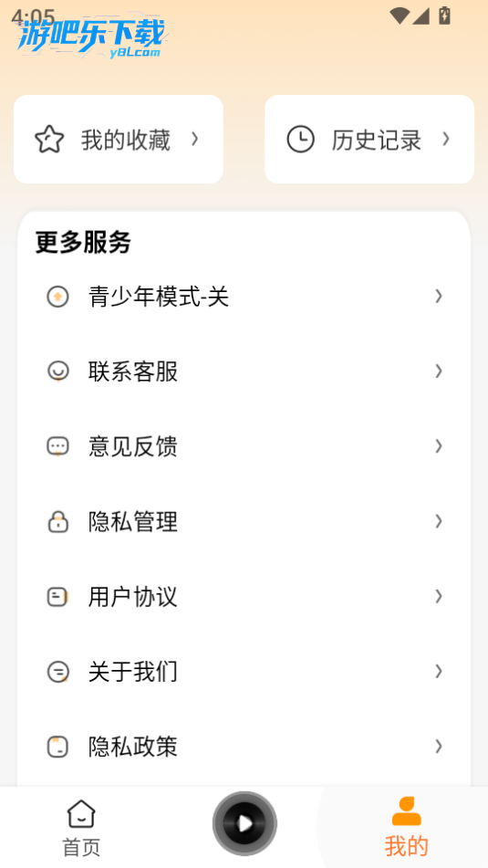488x868 pixels.
Task: Open the chevron next to 我的收藏
Action: coord(194,139)
